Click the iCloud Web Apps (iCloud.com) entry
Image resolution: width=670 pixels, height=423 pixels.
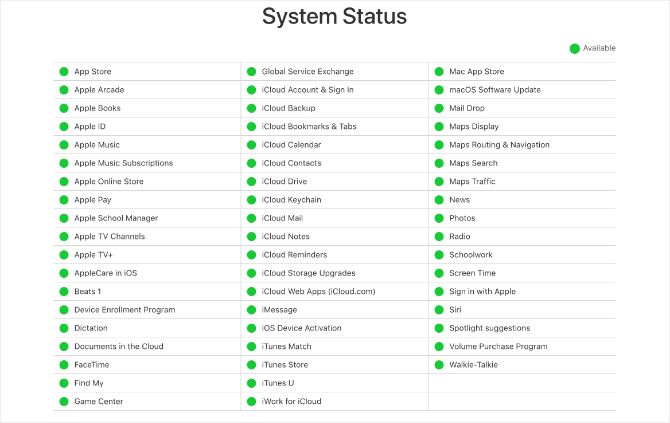(x=318, y=292)
